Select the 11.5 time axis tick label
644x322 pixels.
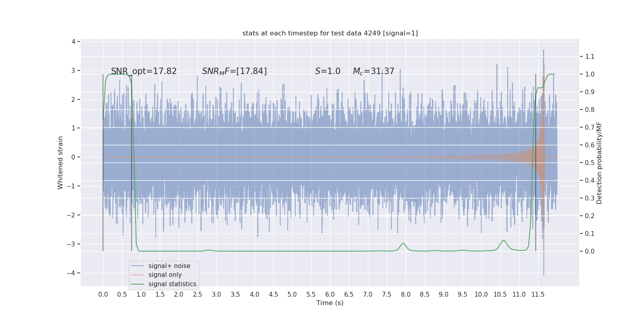[x=538, y=294]
